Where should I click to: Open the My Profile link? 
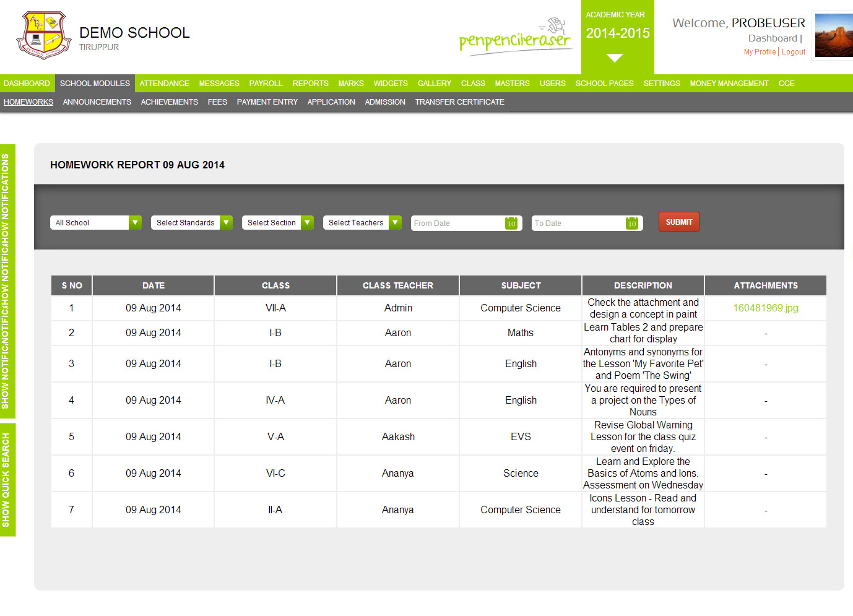point(760,52)
